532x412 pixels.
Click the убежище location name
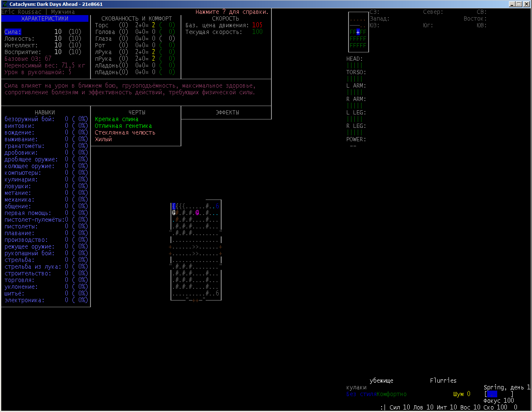382,381
